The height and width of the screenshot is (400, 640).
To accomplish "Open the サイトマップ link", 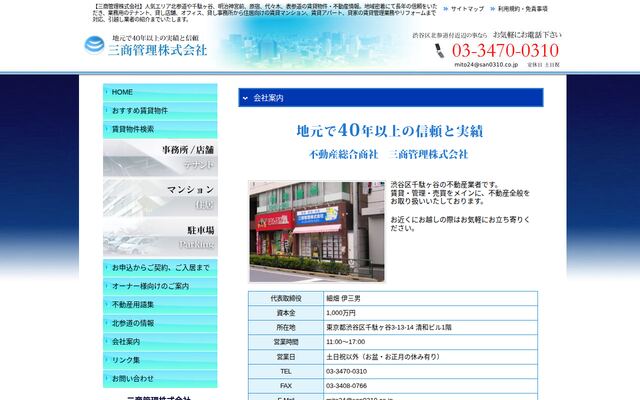I will (x=467, y=9).
